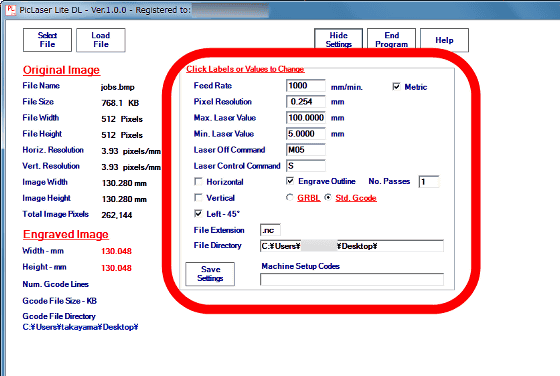Click the Laser Control Command label

(237, 166)
